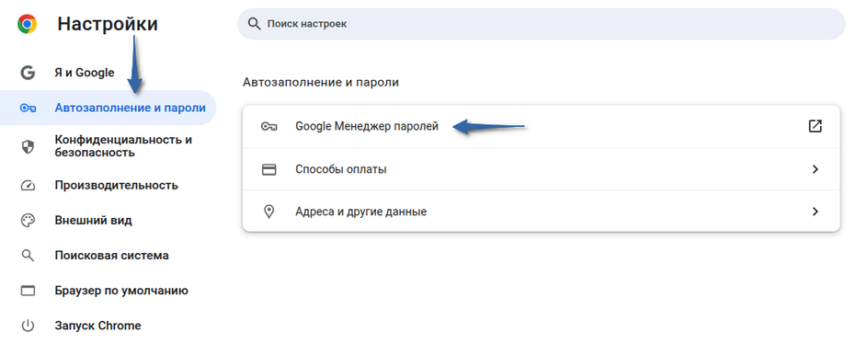Open Адреса и другие данные row
The width and height of the screenshot is (868, 344).
tap(542, 211)
